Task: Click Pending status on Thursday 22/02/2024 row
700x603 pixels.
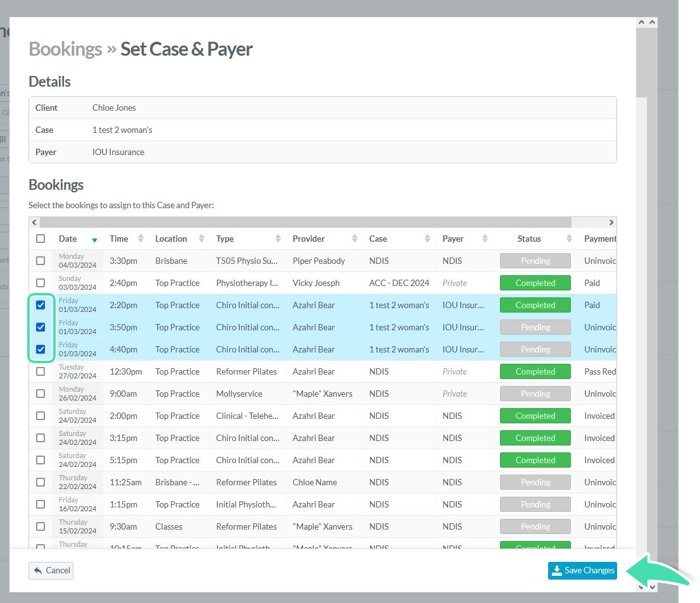Action: pyautogui.click(x=535, y=482)
